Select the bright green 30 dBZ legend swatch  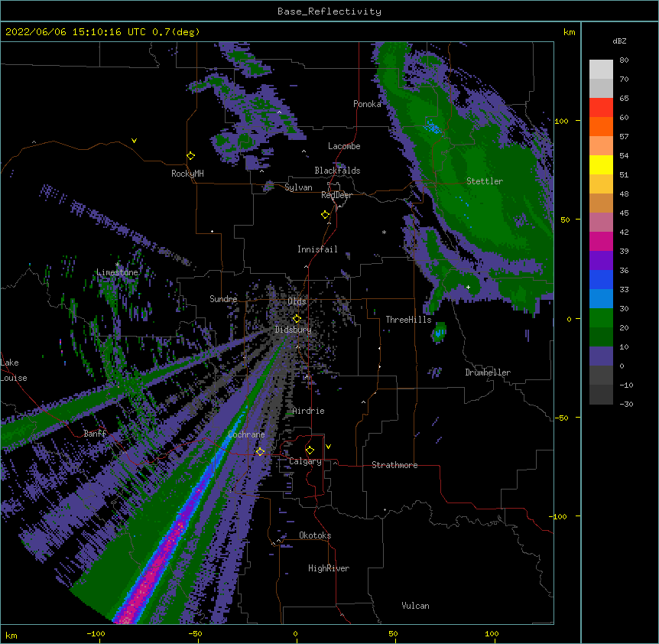click(x=601, y=318)
